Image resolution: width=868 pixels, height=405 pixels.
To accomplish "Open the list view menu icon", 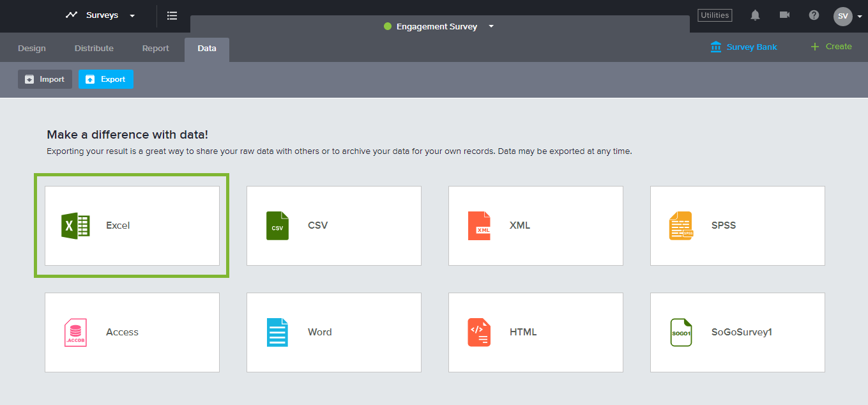I will (172, 15).
